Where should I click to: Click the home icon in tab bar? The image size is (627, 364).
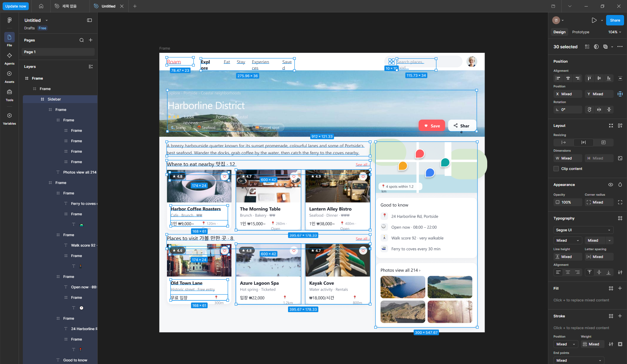[41, 6]
